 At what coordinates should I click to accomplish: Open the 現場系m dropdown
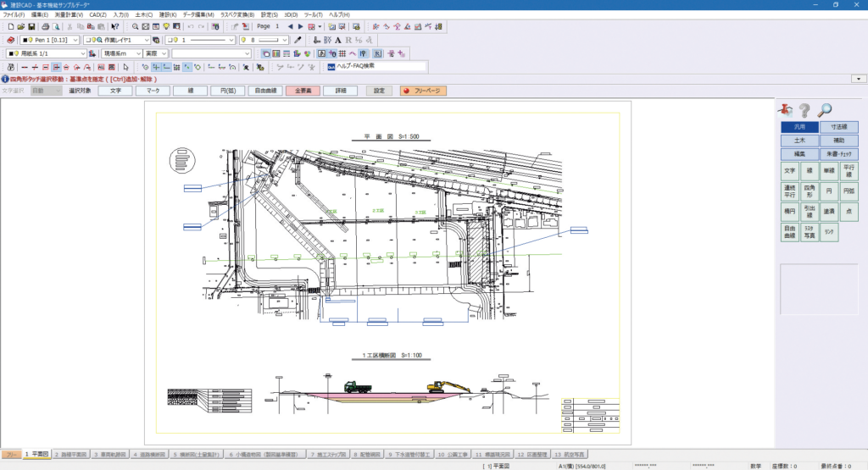click(122, 53)
